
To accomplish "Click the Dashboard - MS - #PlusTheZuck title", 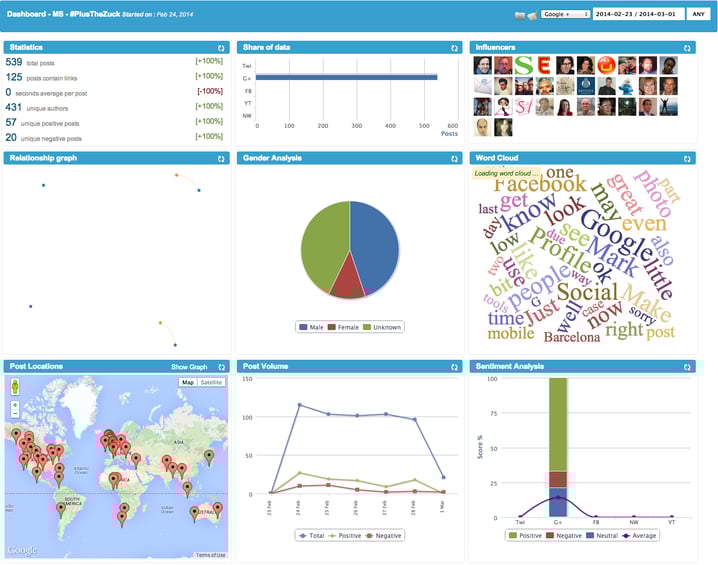I will click(x=64, y=14).
